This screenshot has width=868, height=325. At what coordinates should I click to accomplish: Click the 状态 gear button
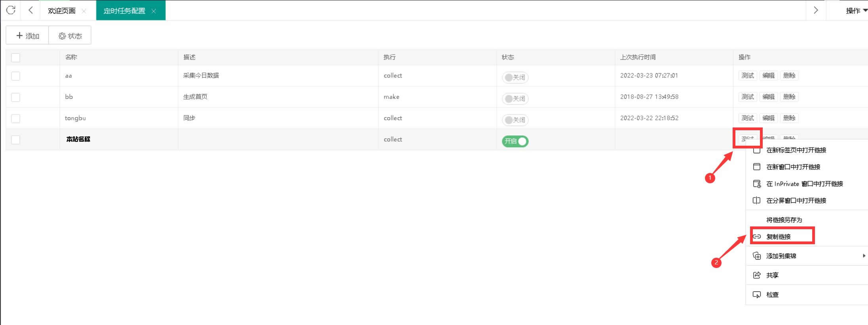tap(70, 36)
